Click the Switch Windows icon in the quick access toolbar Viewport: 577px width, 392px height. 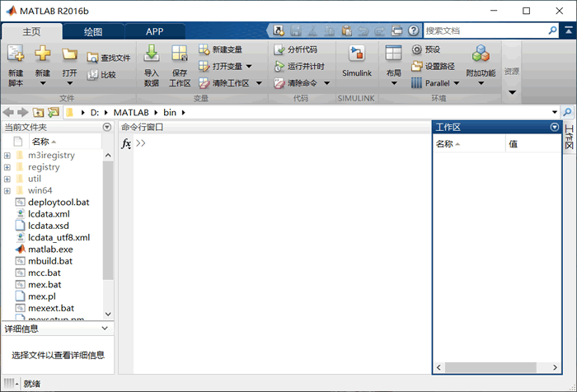(396, 31)
